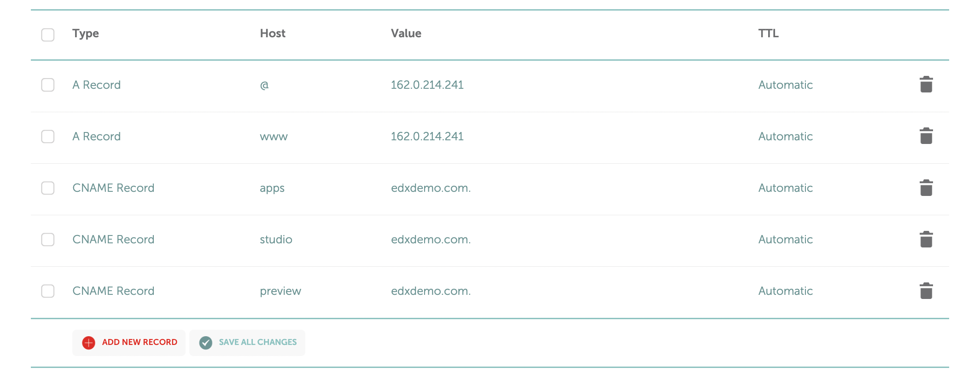
Task: Delete the www A Record with trash icon
Action: click(x=926, y=136)
